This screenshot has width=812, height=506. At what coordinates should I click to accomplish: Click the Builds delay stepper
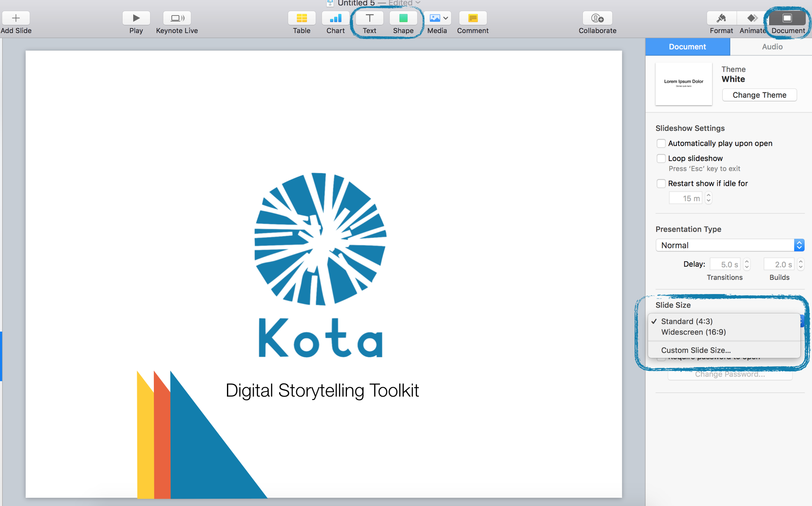point(800,264)
